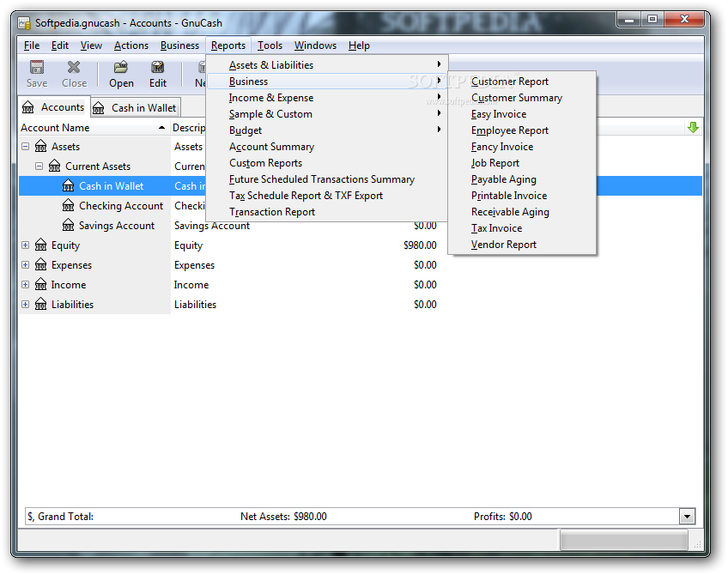Select the Savings Account row

click(x=117, y=226)
